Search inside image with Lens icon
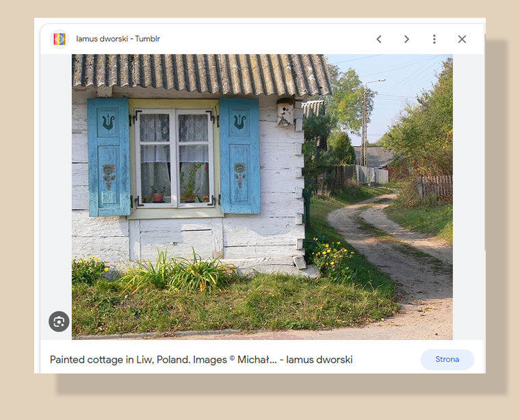The image size is (520, 420). [59, 321]
